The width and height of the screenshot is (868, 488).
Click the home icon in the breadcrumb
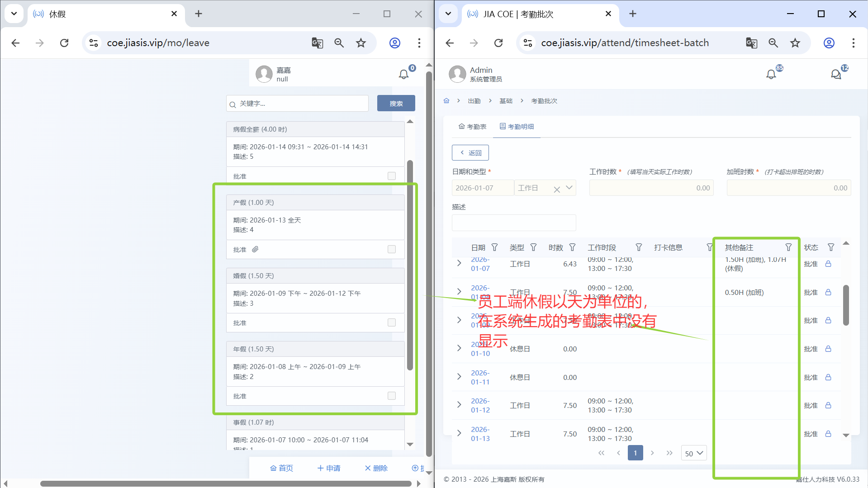(446, 101)
